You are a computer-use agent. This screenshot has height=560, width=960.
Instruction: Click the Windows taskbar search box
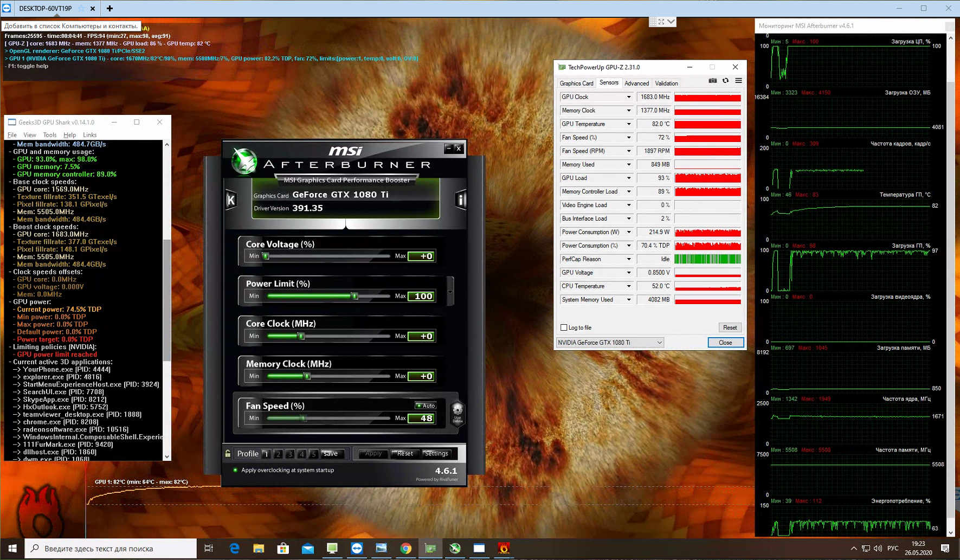click(111, 549)
